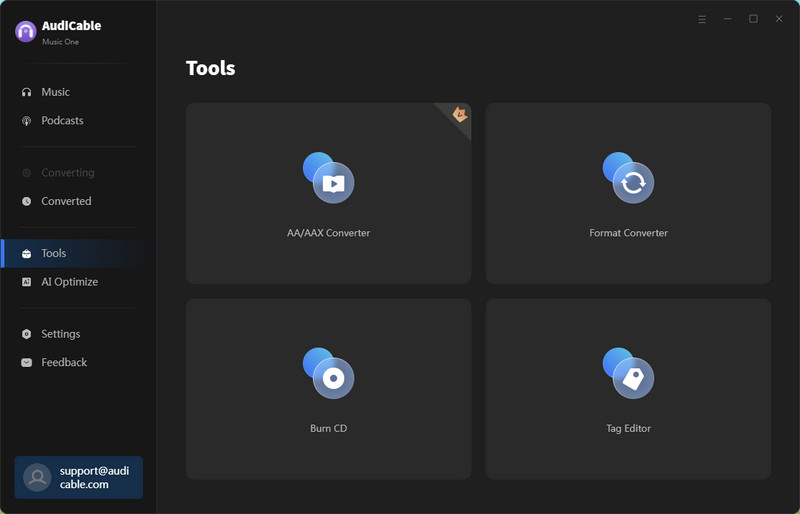Click the Feedback envelope icon

click(27, 363)
